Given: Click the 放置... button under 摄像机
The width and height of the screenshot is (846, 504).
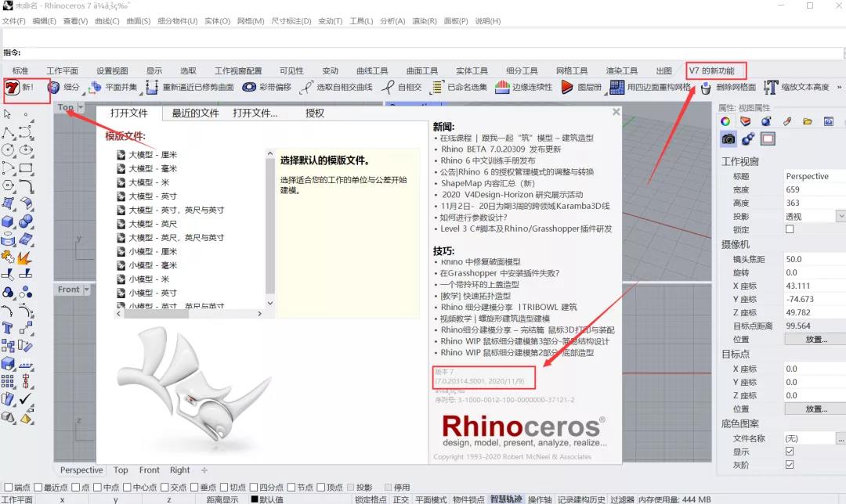Looking at the screenshot, I should [815, 339].
